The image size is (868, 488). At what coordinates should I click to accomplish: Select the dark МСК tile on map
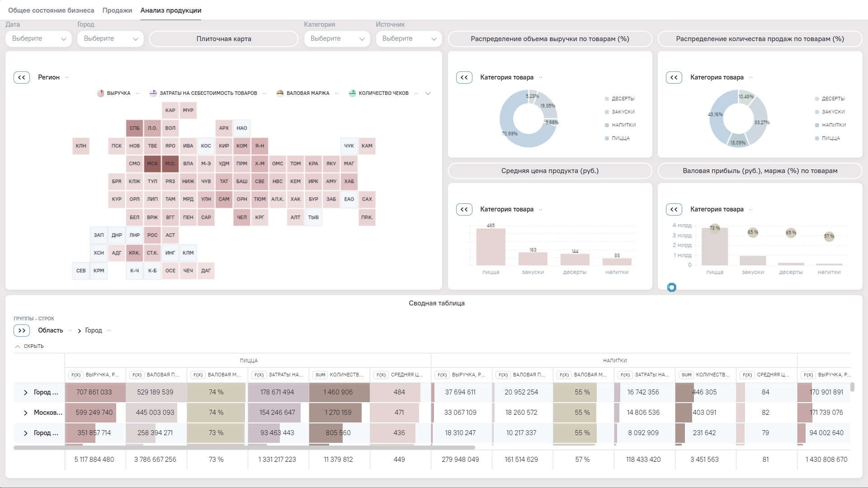click(x=152, y=164)
